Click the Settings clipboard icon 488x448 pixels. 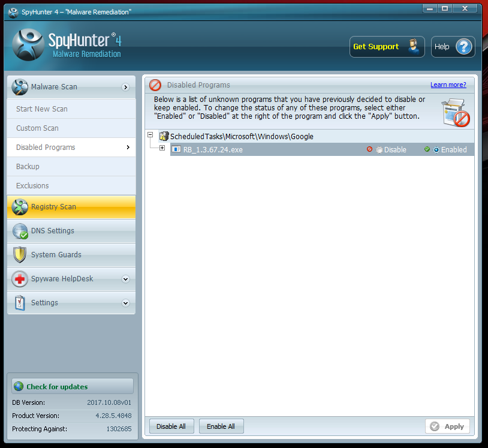click(20, 303)
